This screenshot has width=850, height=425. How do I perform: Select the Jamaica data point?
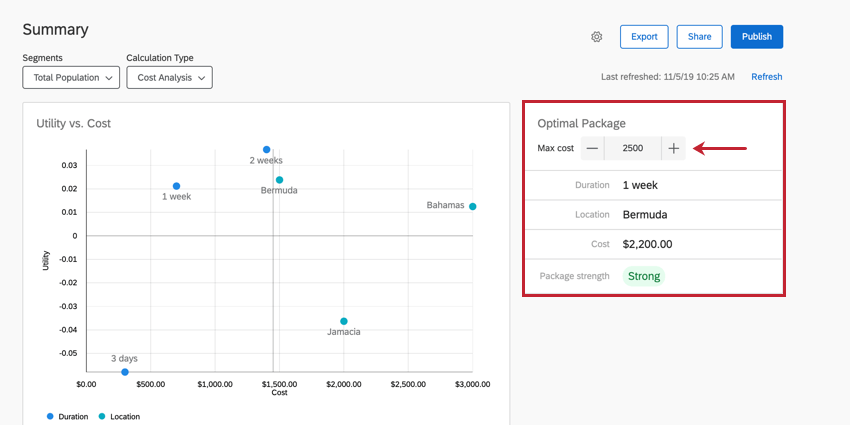tap(343, 321)
